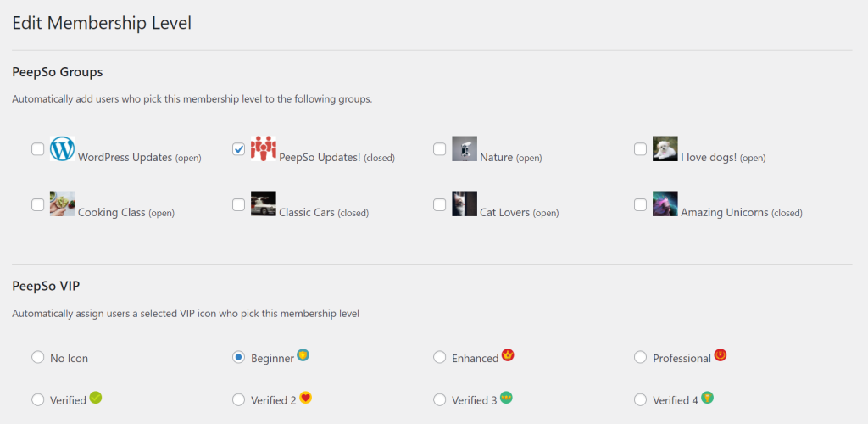Click the I love dogs! puppy thumbnail
The image size is (868, 424).
pyautogui.click(x=665, y=149)
